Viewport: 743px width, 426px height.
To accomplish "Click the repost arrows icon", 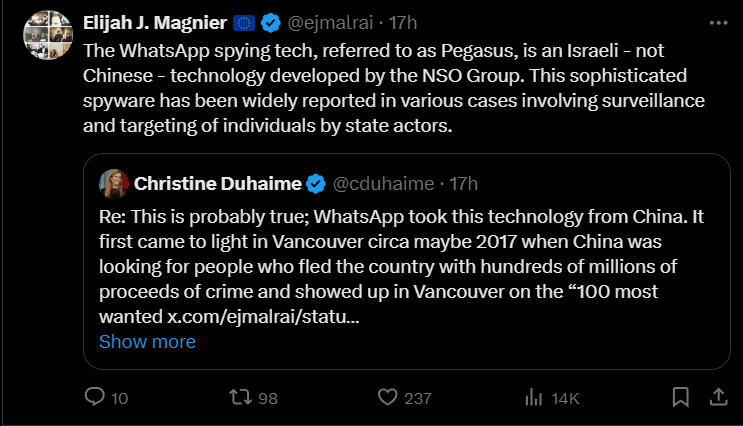I will [241, 397].
